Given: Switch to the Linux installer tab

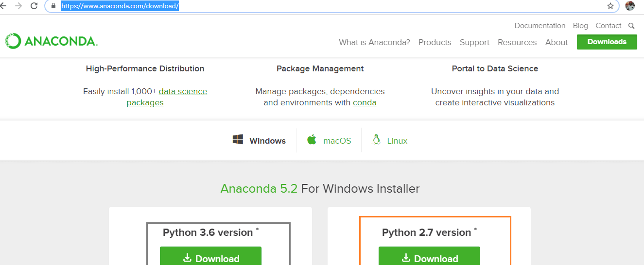Looking at the screenshot, I should (389, 141).
